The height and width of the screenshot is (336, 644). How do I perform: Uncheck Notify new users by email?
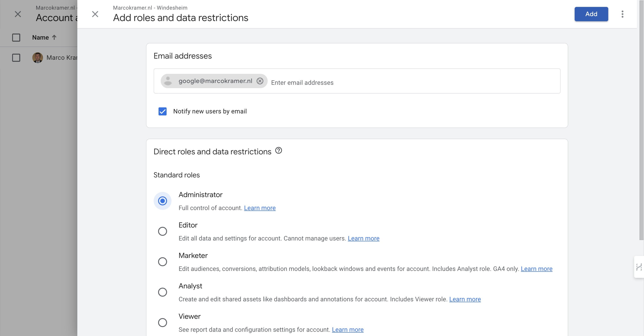(163, 111)
